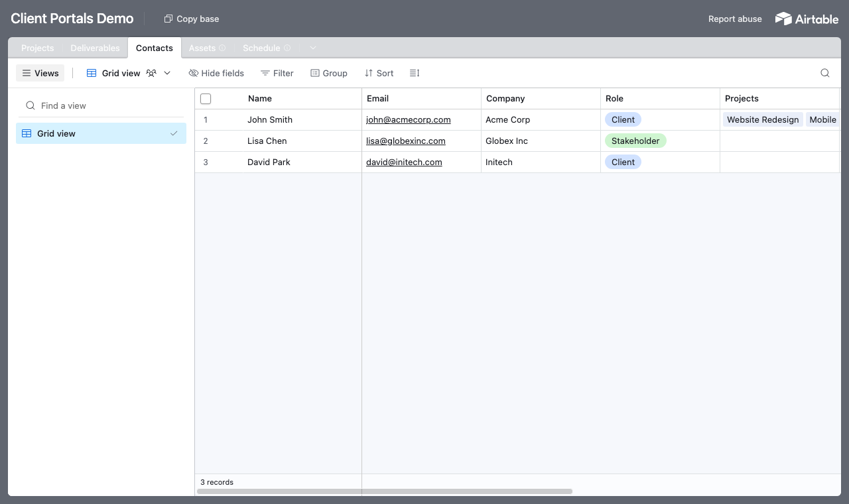Select the Contacts tab
The image size is (849, 504).
click(x=155, y=48)
